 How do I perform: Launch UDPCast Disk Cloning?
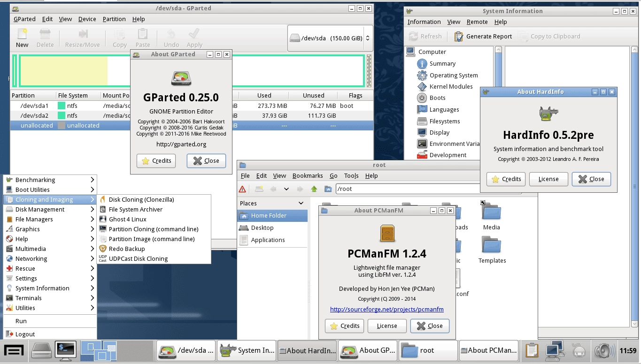pyautogui.click(x=154, y=258)
